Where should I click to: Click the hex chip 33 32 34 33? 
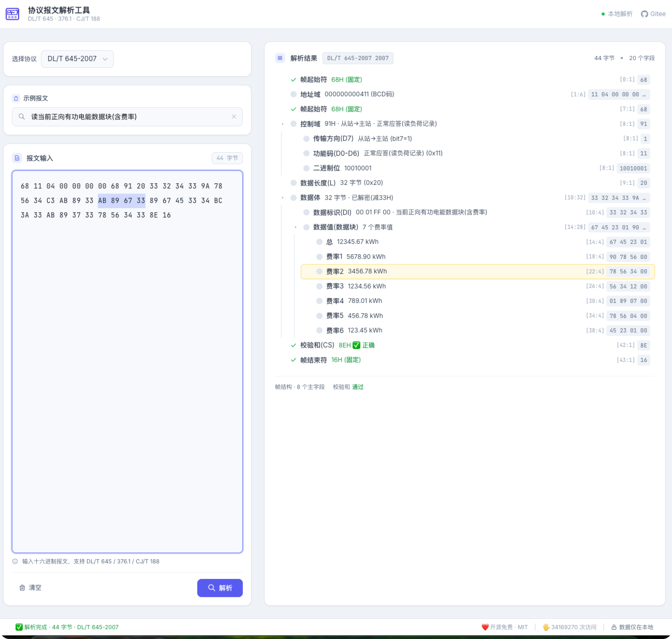628,212
